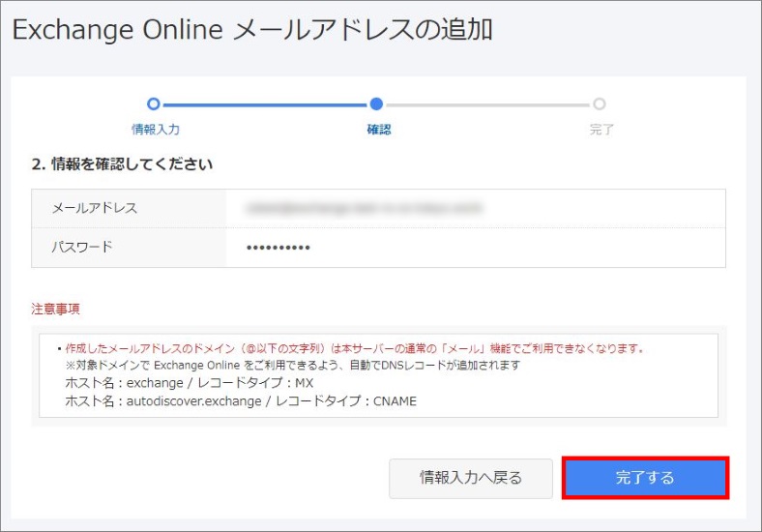Click the heading 2. 情報を確認してください
762x532 pixels.
(x=122, y=164)
